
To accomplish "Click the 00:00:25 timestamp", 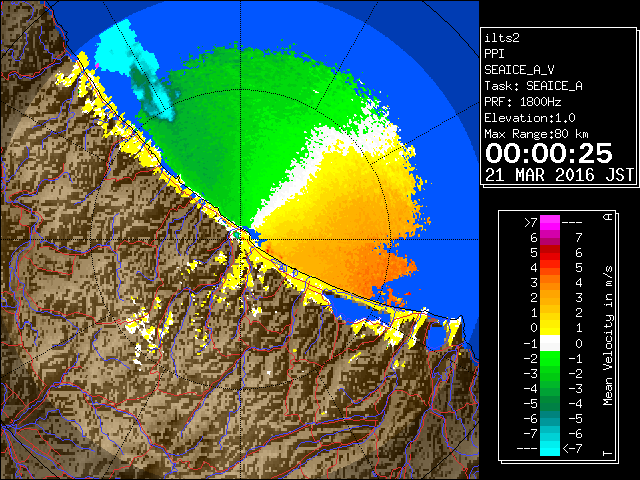I will click(x=549, y=153).
